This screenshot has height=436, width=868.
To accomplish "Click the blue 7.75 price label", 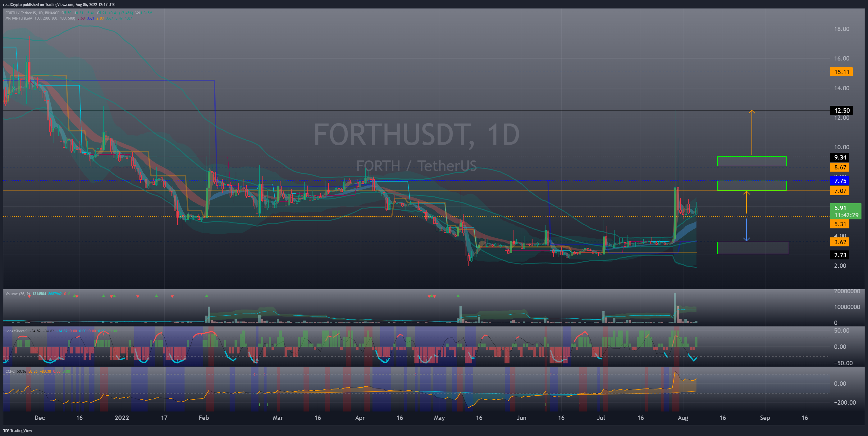I will [x=839, y=181].
